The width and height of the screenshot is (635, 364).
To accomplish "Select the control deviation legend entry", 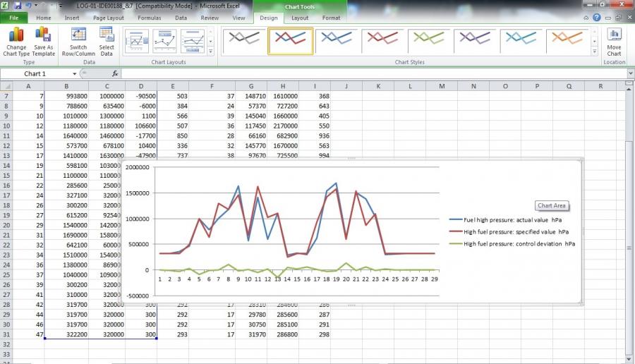I will click(519, 243).
